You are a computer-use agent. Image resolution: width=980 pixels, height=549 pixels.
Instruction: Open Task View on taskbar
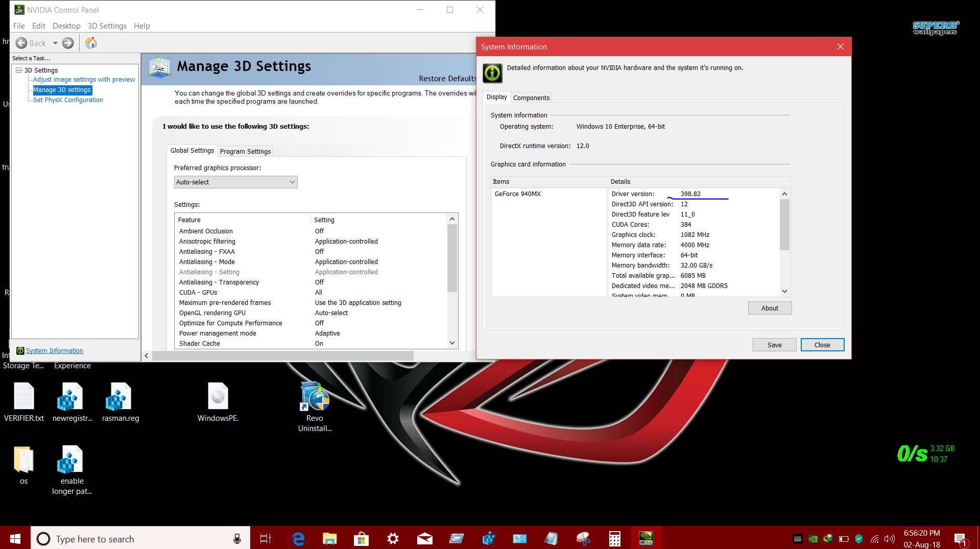[x=266, y=538]
